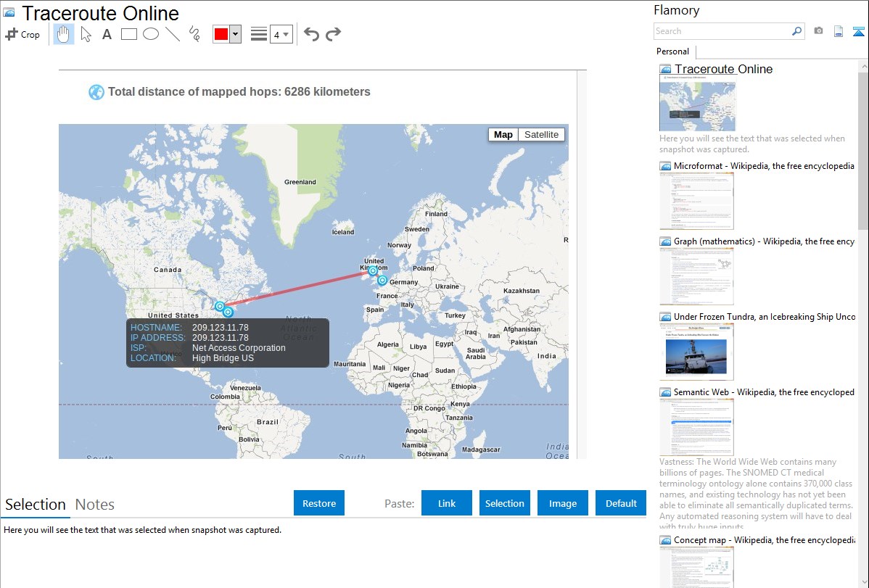869x588 pixels.
Task: Select the freehand scribble tool
Action: [194, 34]
